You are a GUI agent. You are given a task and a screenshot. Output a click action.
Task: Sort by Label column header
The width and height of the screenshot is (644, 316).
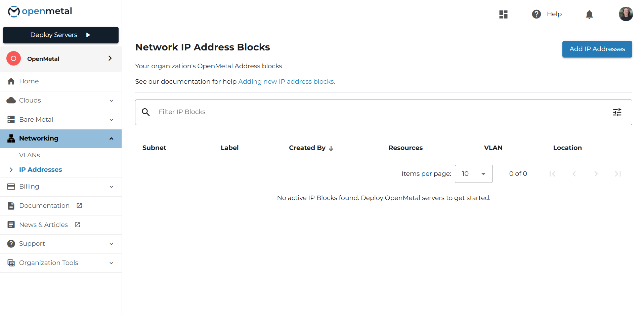[229, 148]
